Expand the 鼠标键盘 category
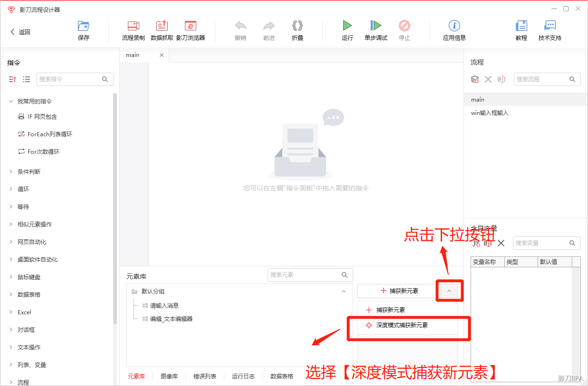Screen dimensions: 588x386 click(11, 277)
